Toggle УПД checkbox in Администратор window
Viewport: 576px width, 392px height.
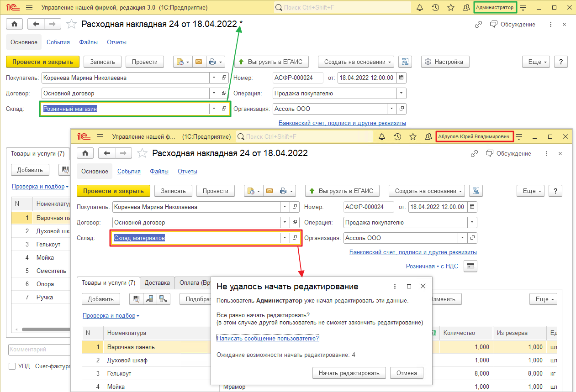(12, 366)
